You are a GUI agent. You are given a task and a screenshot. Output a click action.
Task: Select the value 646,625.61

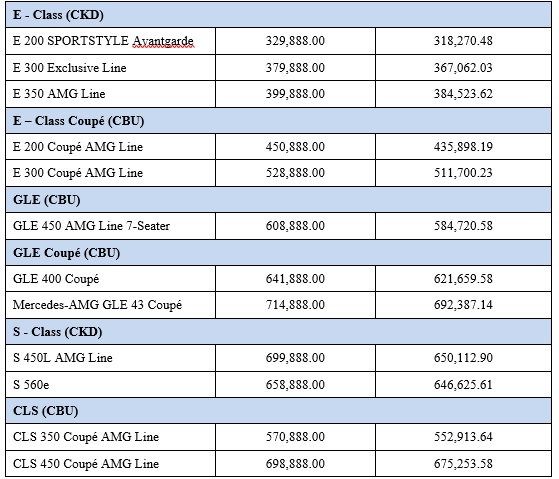pyautogui.click(x=463, y=385)
